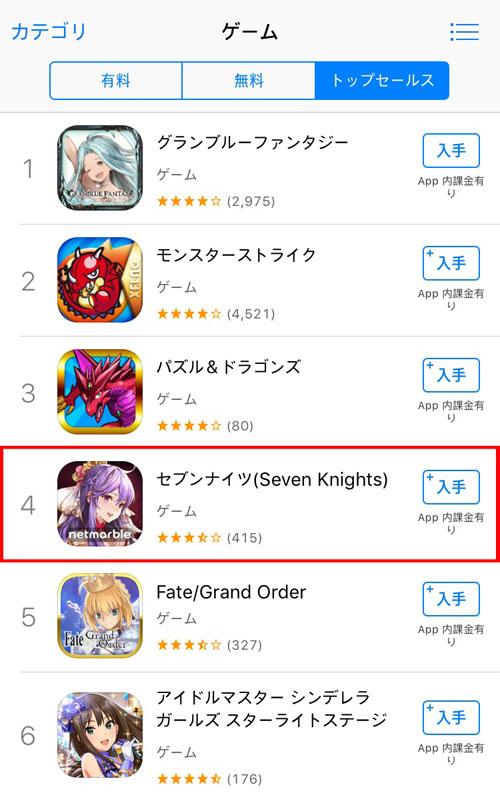The width and height of the screenshot is (500, 797).
Task: Switch to the 有料 paid tab
Action: (116, 80)
